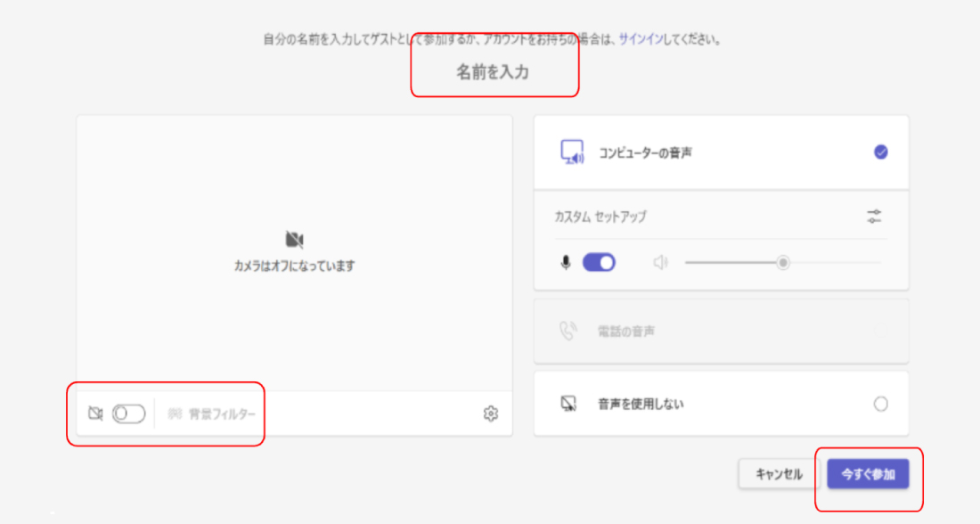Viewport: 980px width, 524px height.
Task: Open device settings gear icon
Action: click(490, 413)
